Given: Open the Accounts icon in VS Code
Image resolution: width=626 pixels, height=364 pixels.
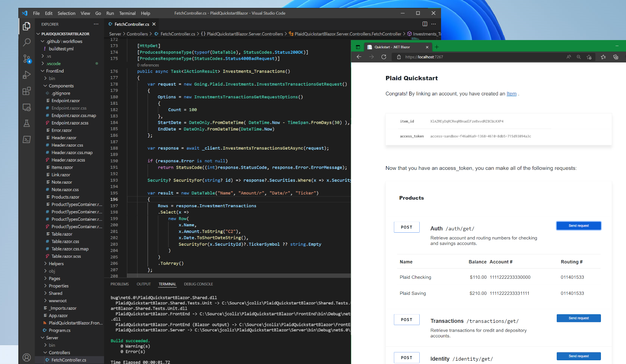Looking at the screenshot, I should click(x=27, y=357).
